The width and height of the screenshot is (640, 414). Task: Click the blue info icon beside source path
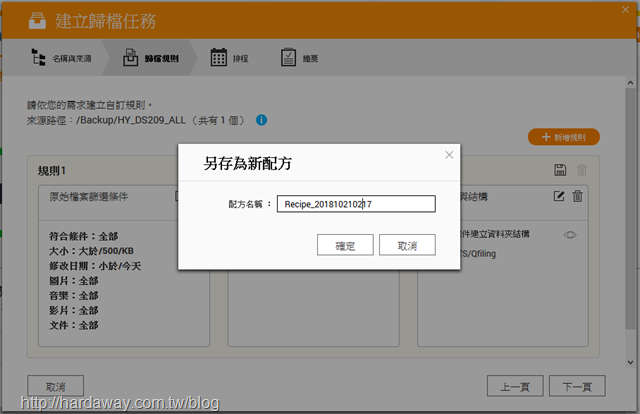pyautogui.click(x=261, y=120)
